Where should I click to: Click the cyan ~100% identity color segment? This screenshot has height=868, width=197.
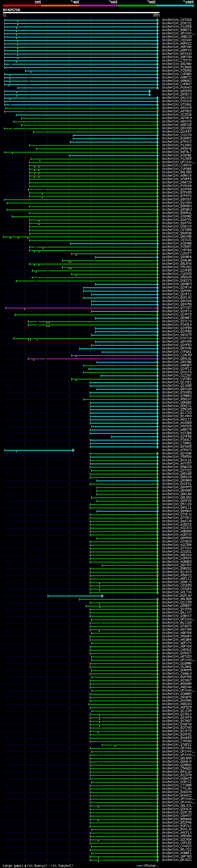(175, 6)
